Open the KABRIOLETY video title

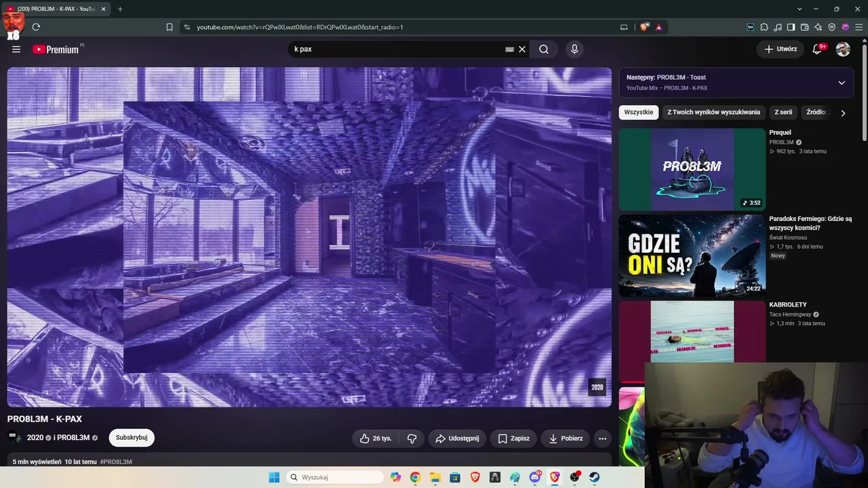point(788,305)
